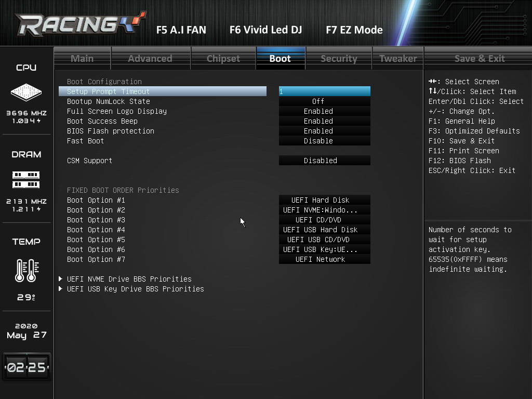Open Boot Option #3 UEFI CD/DVD dropdown
Viewport: 532px width, 399px height.
click(325, 220)
